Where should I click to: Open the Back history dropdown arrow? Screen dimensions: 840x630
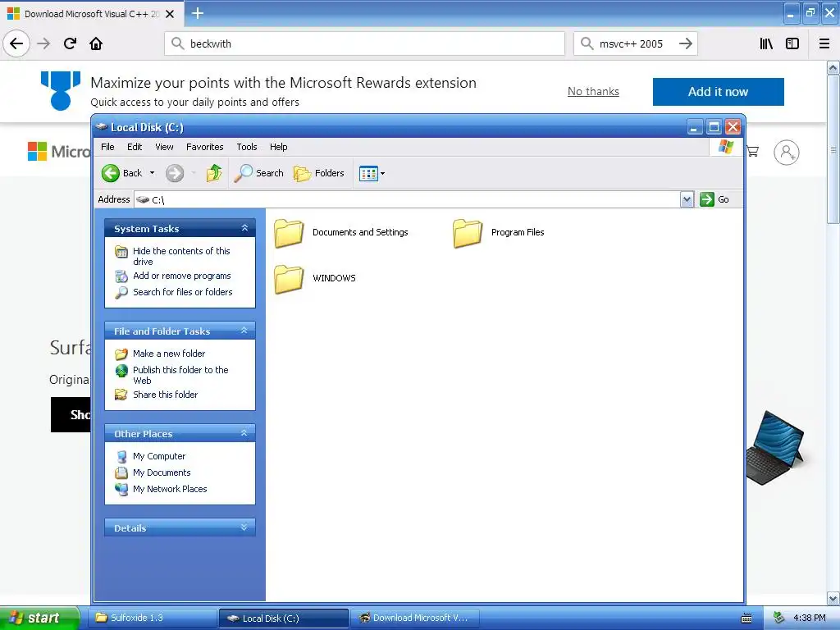coord(152,173)
